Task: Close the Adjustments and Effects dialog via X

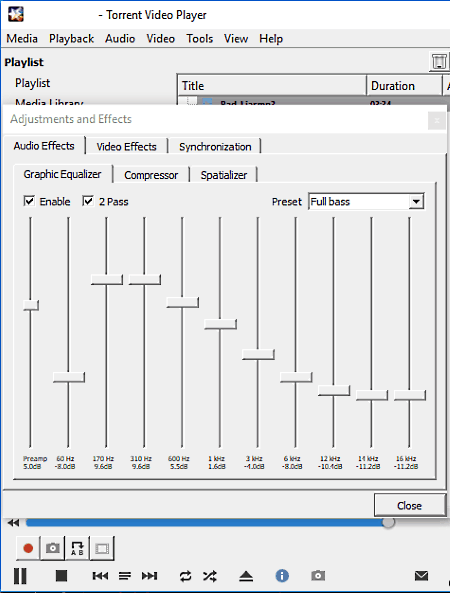Action: click(437, 121)
